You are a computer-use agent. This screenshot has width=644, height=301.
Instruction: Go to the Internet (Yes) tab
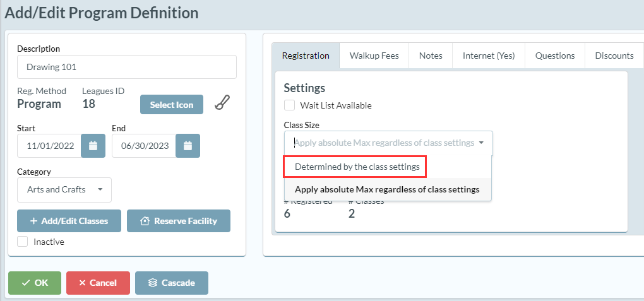(x=489, y=56)
